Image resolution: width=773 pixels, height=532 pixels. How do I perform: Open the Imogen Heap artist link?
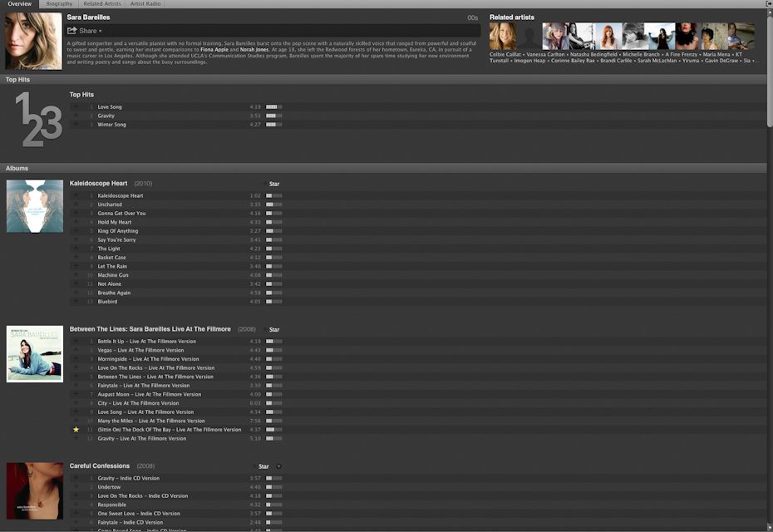click(x=530, y=61)
